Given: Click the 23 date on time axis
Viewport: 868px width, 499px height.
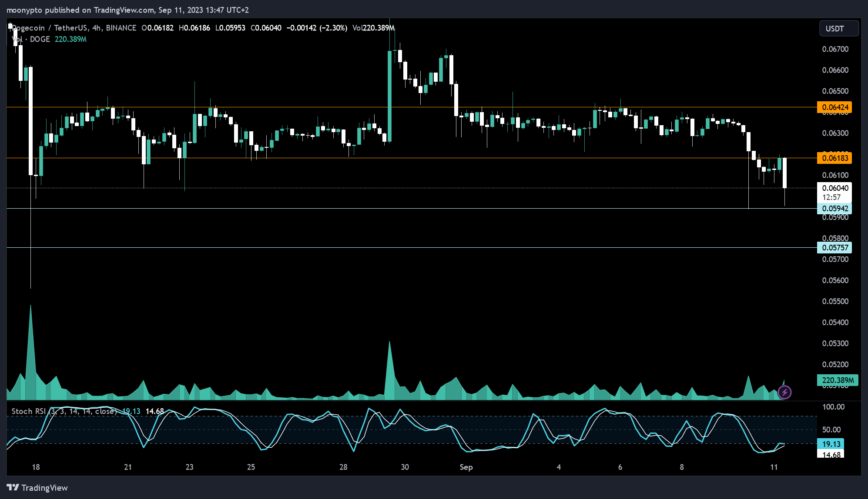Looking at the screenshot, I should [x=189, y=467].
